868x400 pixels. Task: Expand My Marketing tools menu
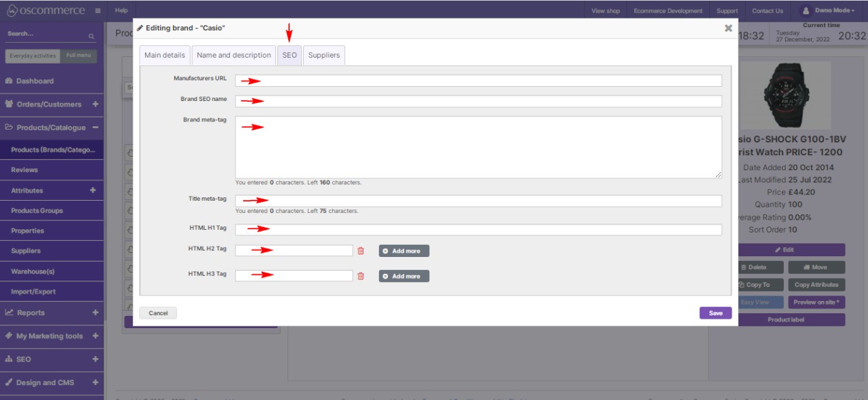95,336
